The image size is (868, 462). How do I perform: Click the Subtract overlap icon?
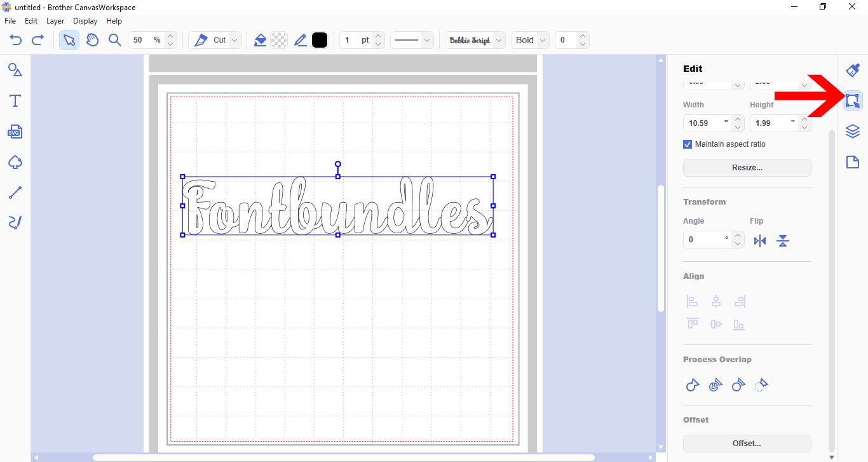click(x=738, y=384)
